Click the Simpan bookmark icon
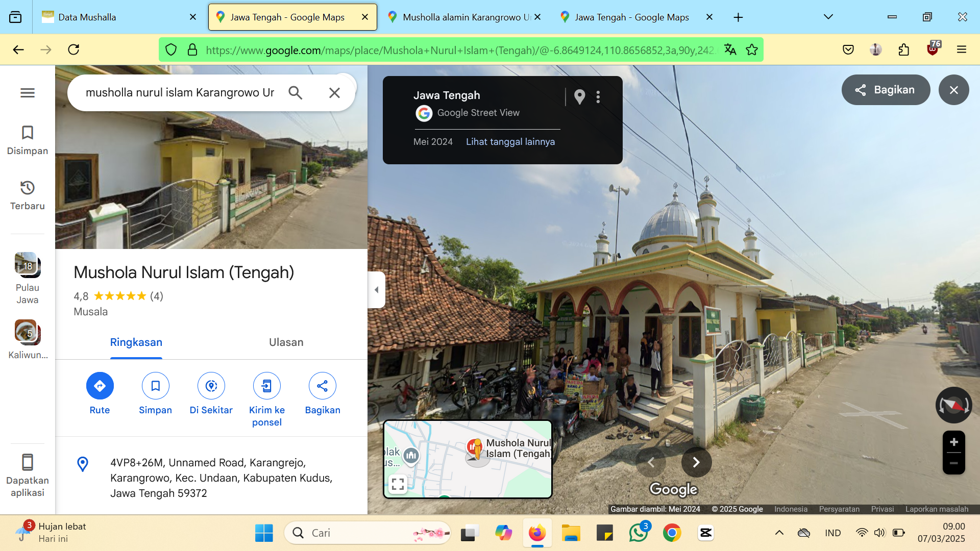 pos(155,386)
